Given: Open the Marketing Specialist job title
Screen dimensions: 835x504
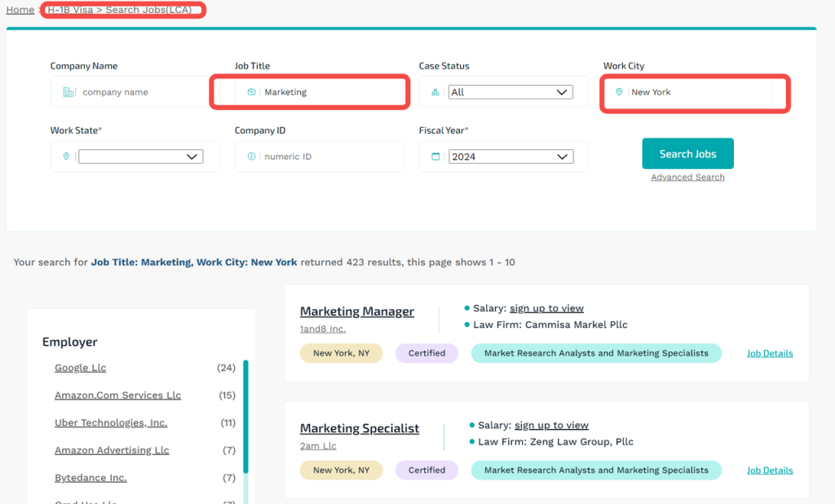Looking at the screenshot, I should [x=360, y=428].
